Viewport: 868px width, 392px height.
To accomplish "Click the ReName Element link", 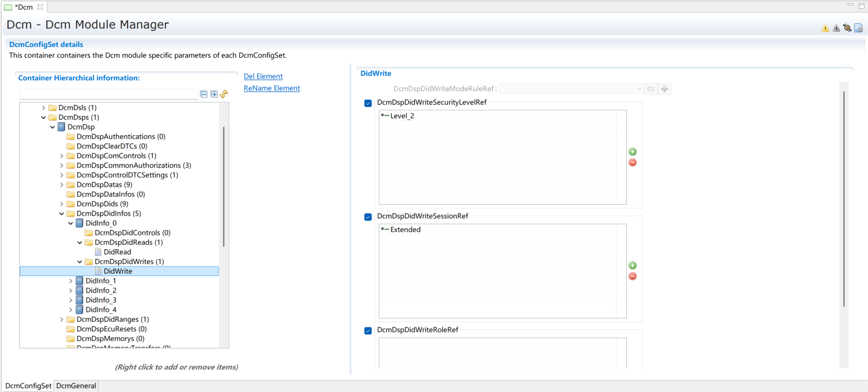I will point(271,88).
